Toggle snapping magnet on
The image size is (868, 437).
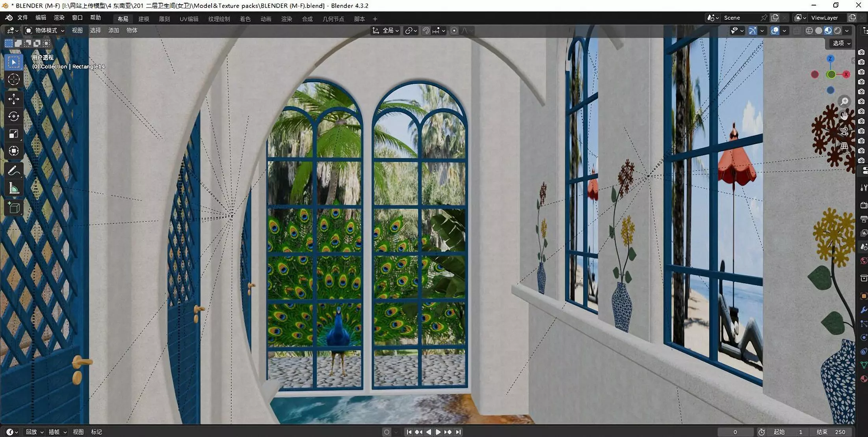click(x=426, y=31)
